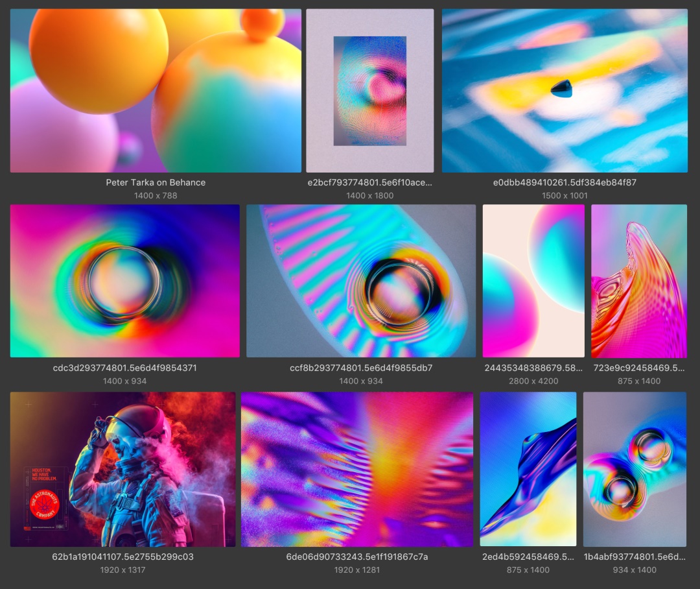Click the filename 2ed4b592458469.5...
700x589 pixels.
pyautogui.click(x=528, y=557)
